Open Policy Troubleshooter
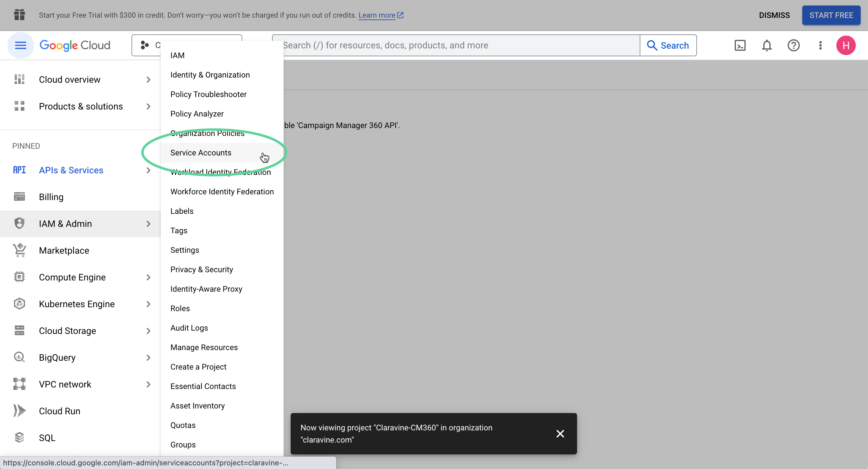Viewport: 868px width, 469px height. tap(222, 94)
